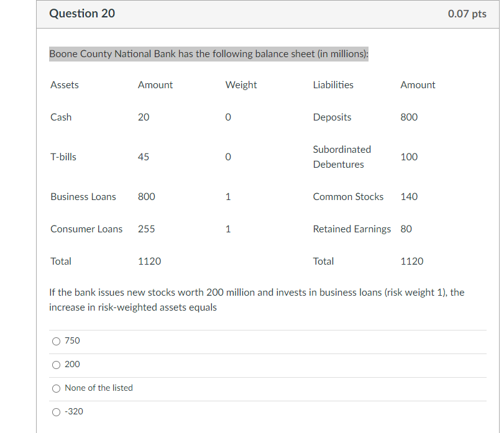Viewport: 504px width, 433px height.
Task: Select the 200 radio button
Action: [57, 365]
